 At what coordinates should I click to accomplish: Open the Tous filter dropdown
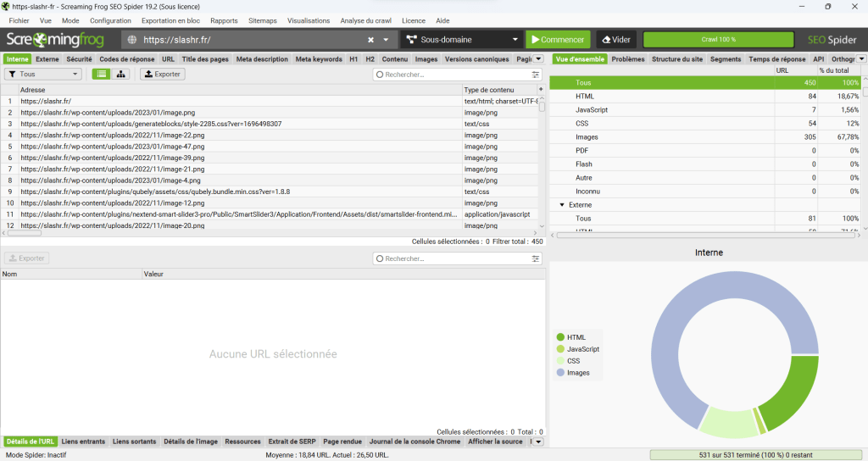click(x=43, y=75)
